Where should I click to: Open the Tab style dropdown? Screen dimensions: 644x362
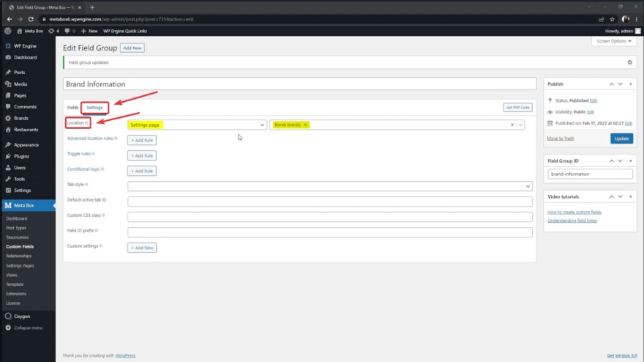point(330,186)
